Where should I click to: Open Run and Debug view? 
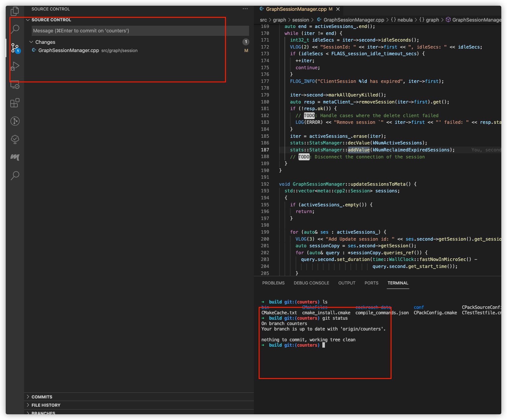(x=15, y=66)
